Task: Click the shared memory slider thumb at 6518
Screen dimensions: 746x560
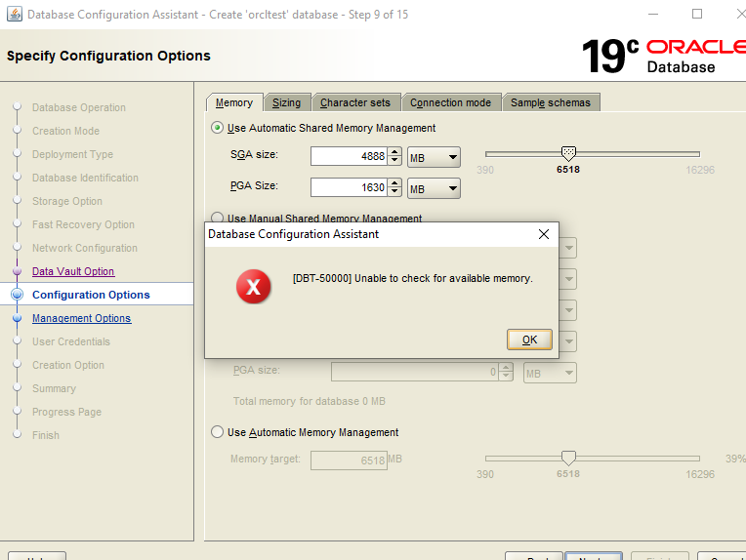Action: click(568, 153)
